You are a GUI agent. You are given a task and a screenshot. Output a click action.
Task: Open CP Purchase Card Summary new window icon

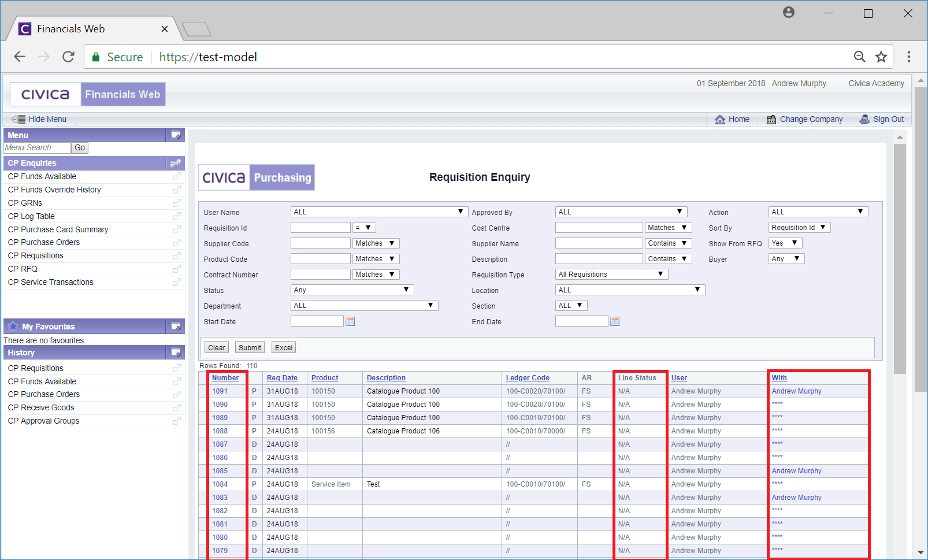point(177,229)
